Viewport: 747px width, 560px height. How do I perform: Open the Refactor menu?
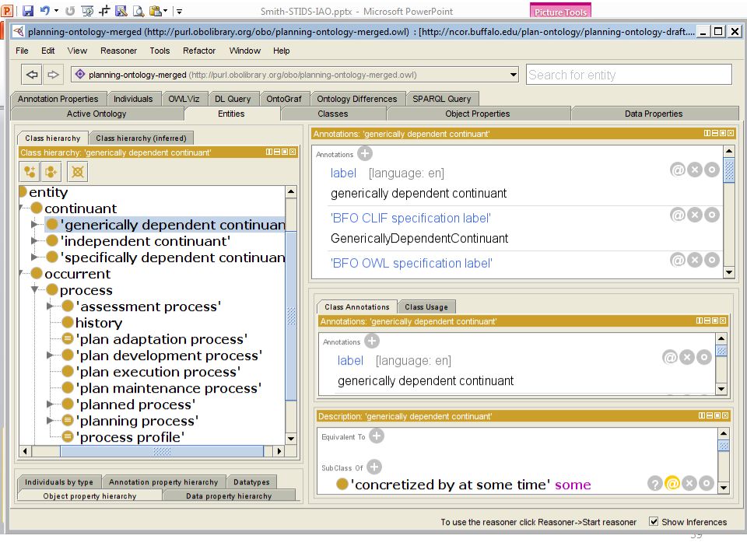coord(199,51)
